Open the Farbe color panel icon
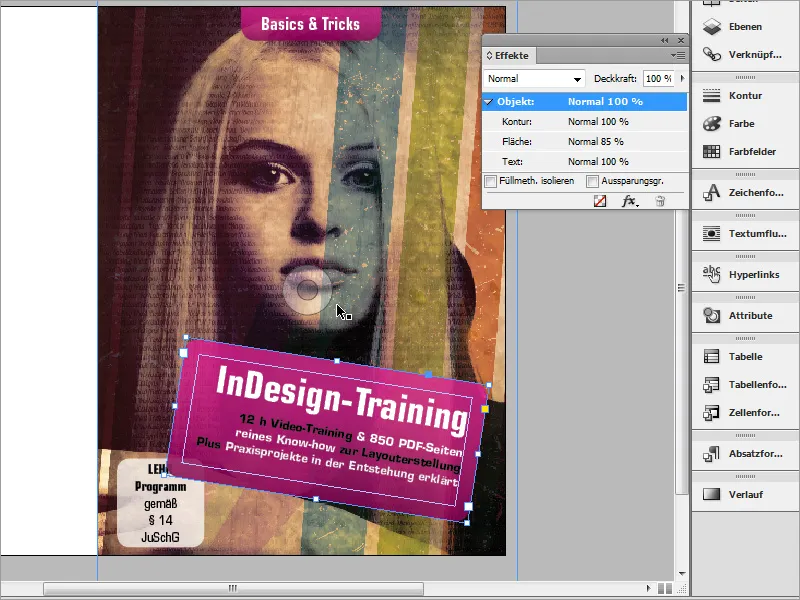 (711, 123)
